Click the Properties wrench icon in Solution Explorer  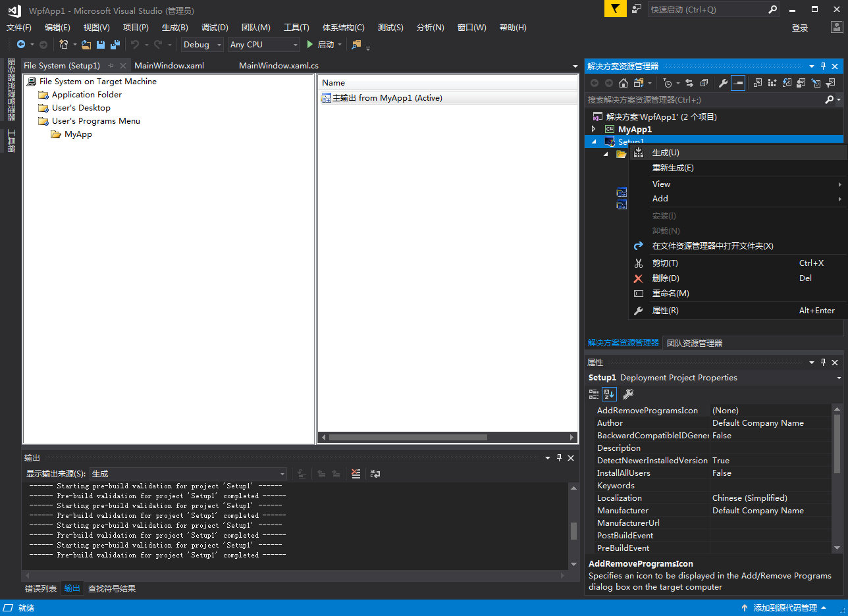pos(723,83)
